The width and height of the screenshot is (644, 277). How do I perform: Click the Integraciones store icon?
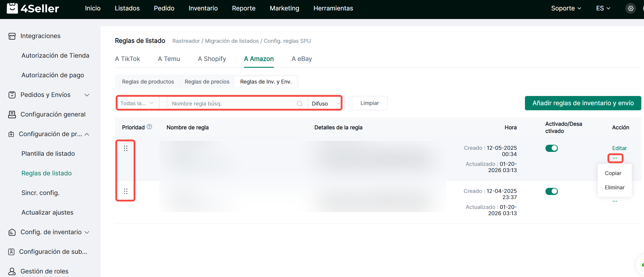12,36
